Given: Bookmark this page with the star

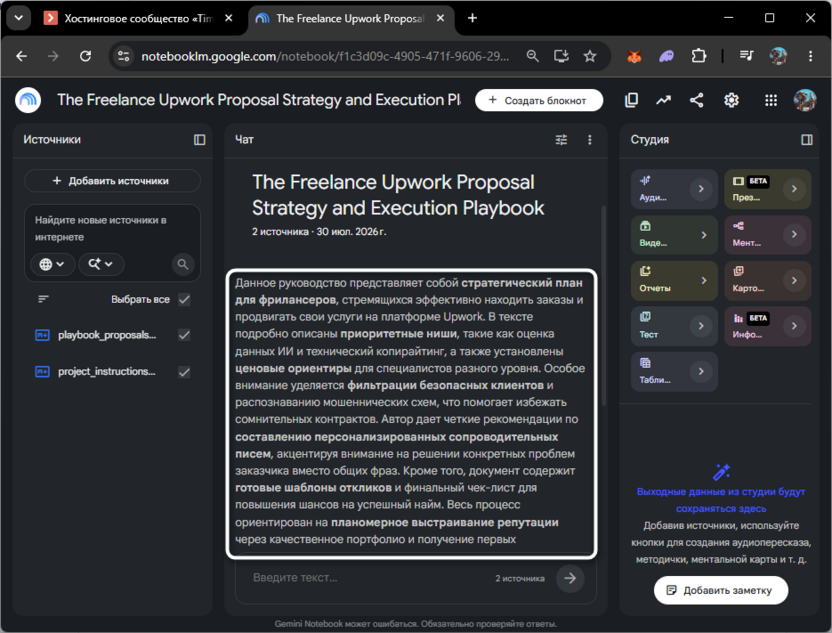Looking at the screenshot, I should 590,56.
